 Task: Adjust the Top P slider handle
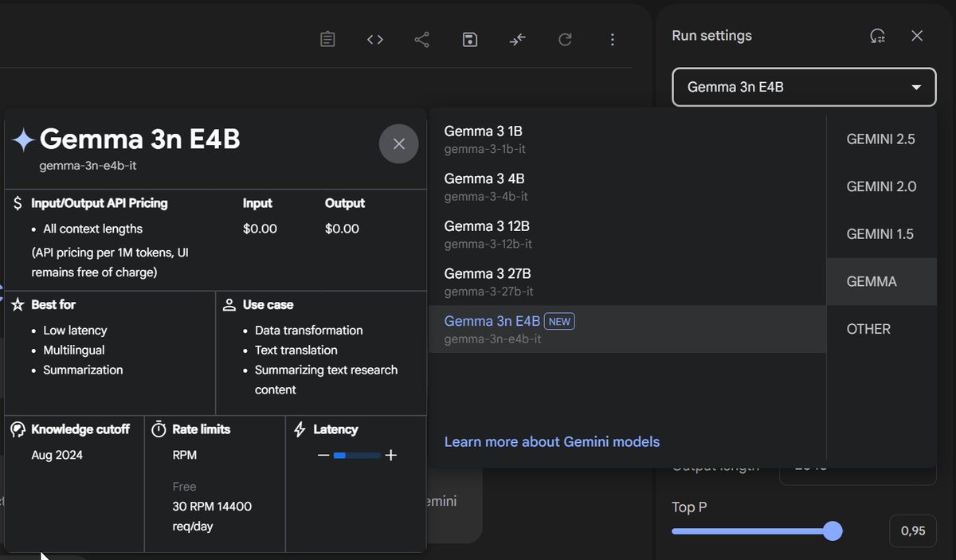(x=833, y=531)
